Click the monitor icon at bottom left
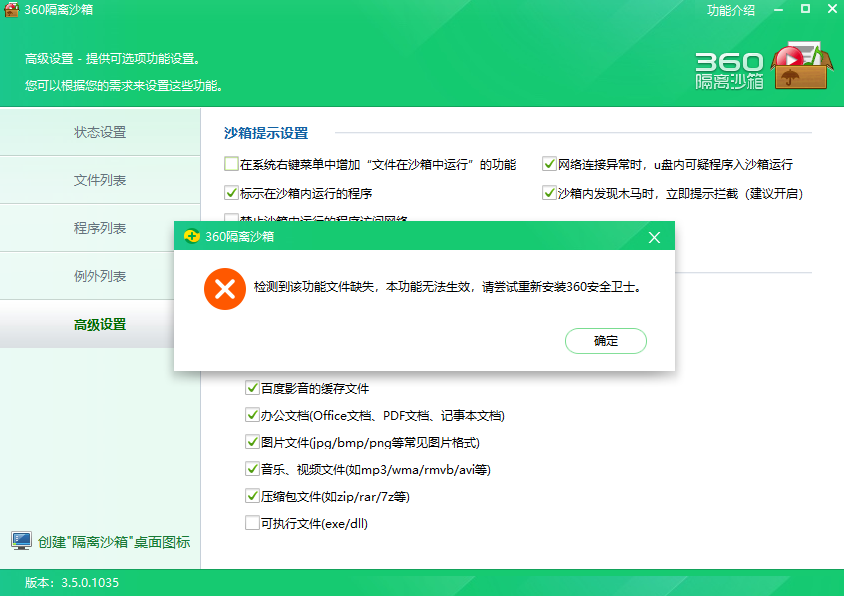 tap(21, 541)
